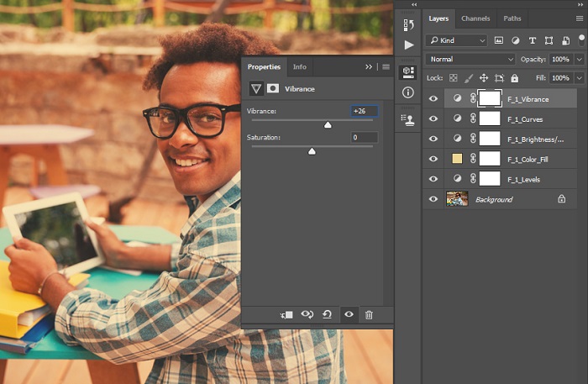The image size is (588, 384).
Task: Click the Saturation value field
Action: [364, 137]
